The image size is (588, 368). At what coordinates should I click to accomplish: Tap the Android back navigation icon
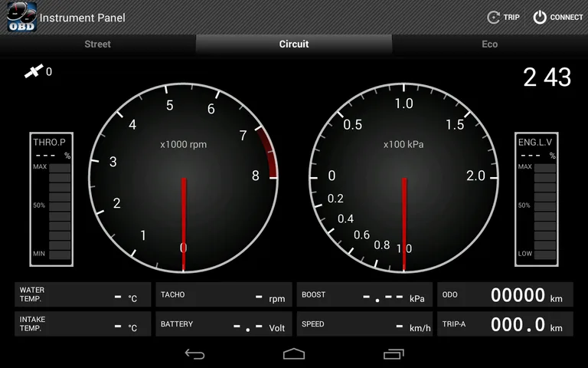click(x=195, y=354)
